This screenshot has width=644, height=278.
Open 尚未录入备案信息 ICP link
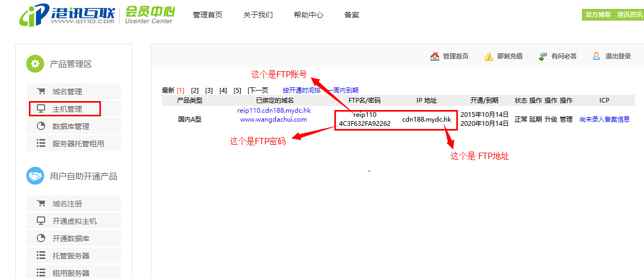(605, 120)
